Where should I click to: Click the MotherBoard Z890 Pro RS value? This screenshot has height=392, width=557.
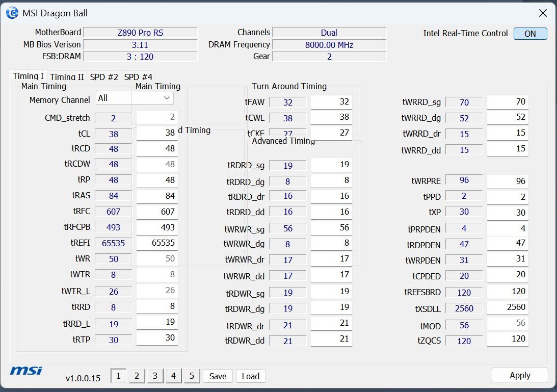[x=140, y=33]
